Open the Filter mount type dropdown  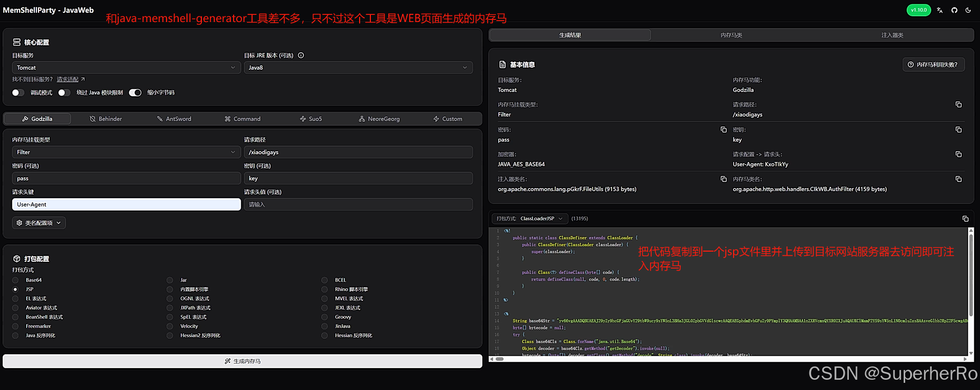126,152
